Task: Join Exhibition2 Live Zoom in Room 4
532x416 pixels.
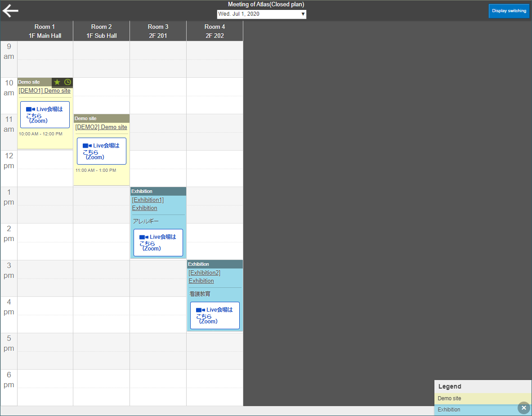Action: tap(215, 315)
